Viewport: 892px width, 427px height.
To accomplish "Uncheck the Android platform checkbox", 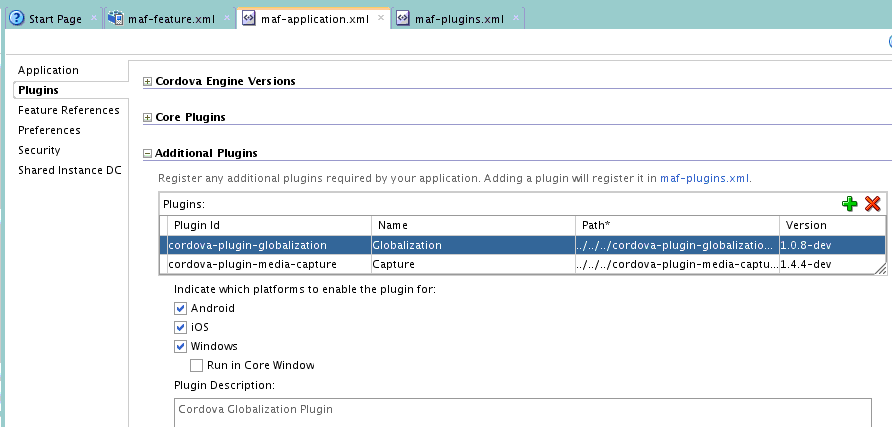I will 180,308.
